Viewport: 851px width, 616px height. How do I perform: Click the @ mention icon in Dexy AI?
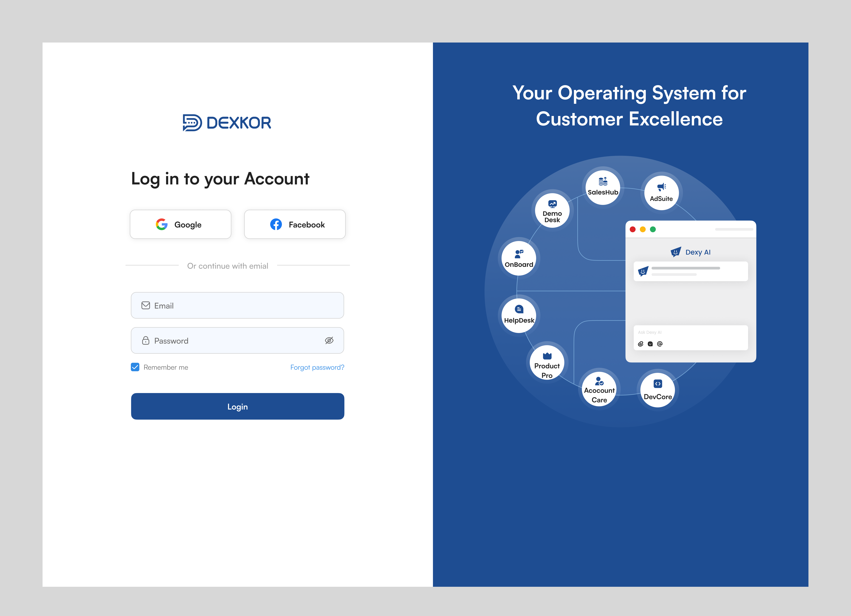660,343
